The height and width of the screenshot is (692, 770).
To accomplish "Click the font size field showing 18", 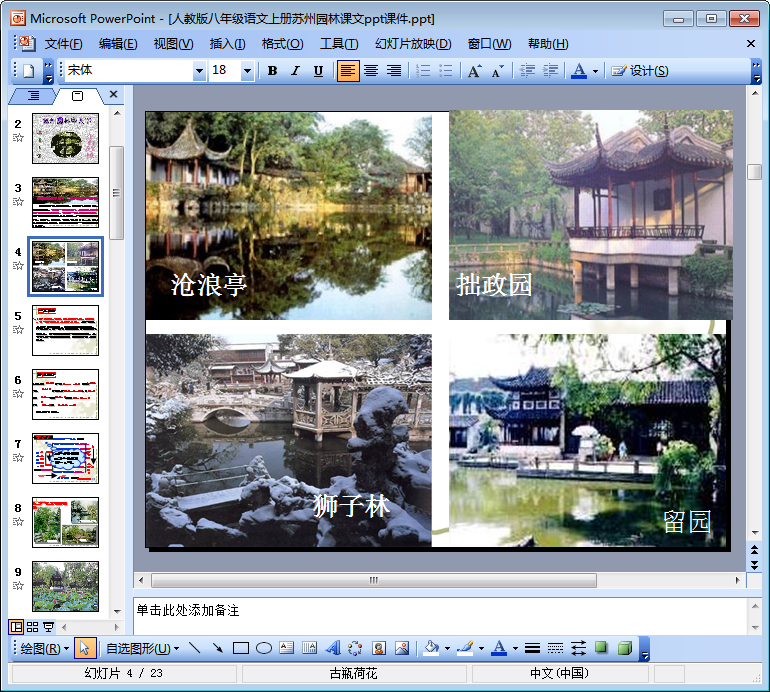I will coord(225,71).
